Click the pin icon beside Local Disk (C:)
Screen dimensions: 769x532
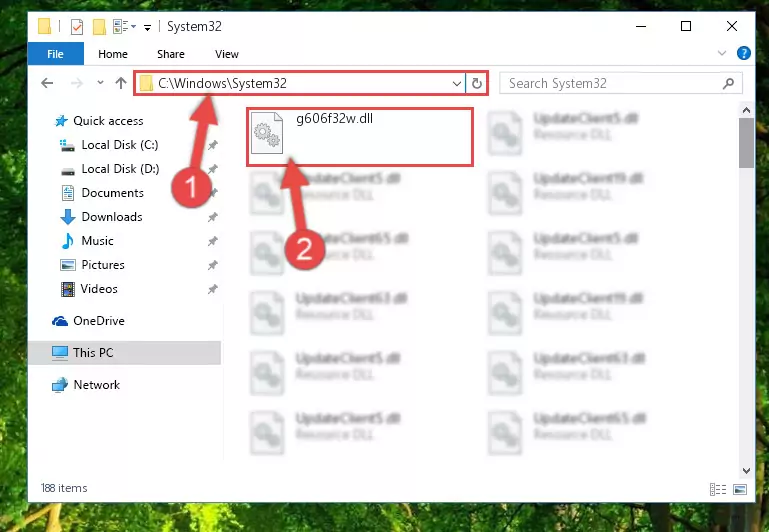(212, 145)
